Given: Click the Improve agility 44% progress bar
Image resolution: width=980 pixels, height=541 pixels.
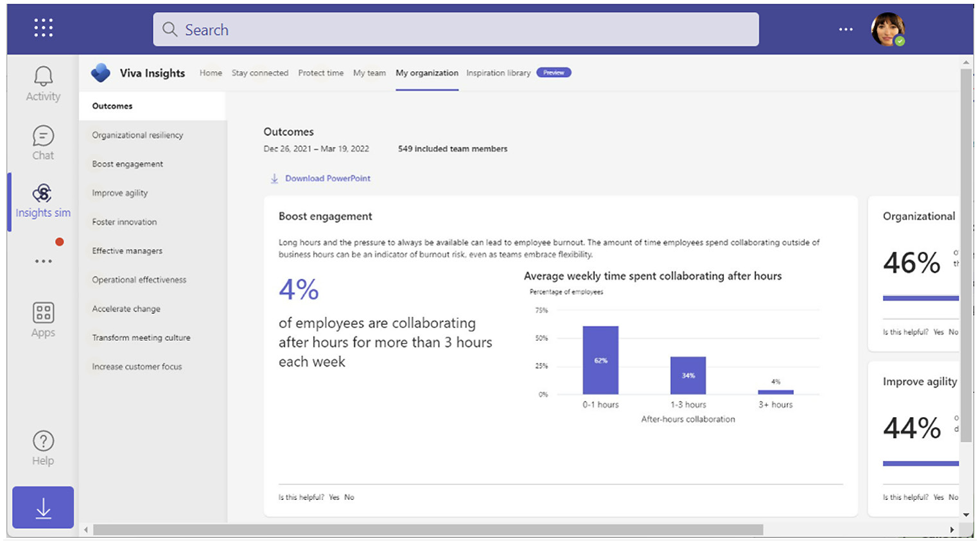Looking at the screenshot, I should coord(920,463).
